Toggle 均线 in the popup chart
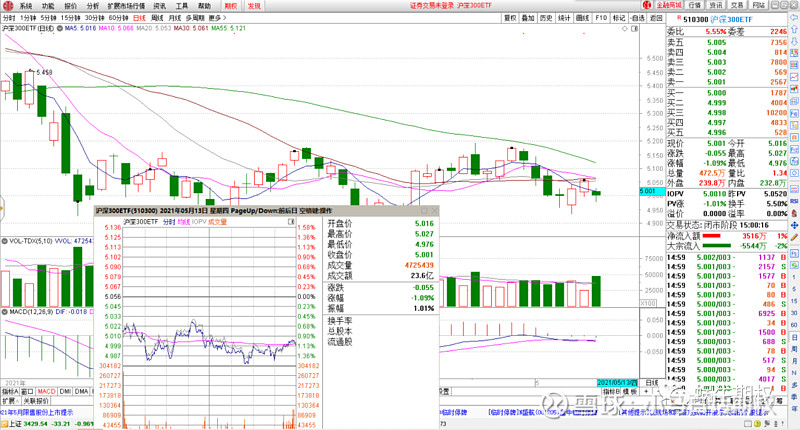 click(x=184, y=222)
